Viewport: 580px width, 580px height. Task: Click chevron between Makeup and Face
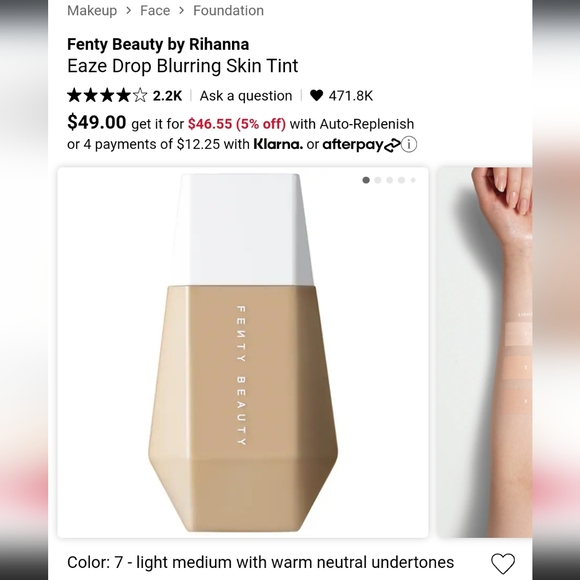tap(128, 10)
